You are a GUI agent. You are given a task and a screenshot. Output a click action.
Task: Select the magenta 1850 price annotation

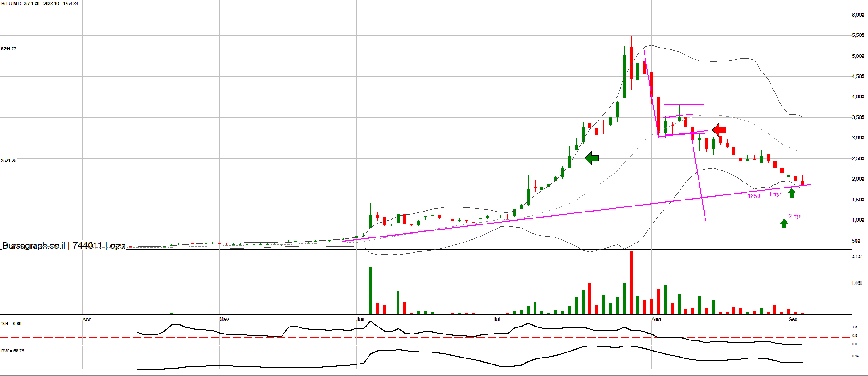tap(754, 196)
